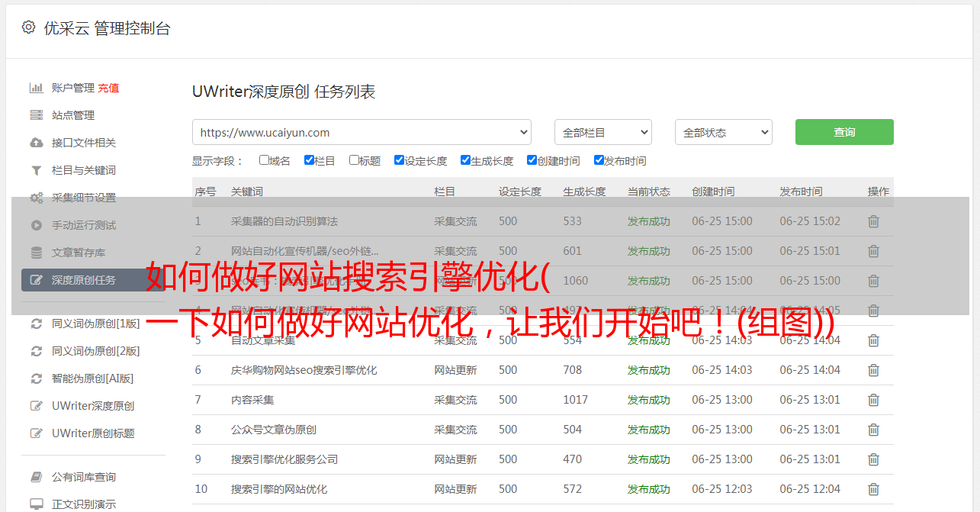
Task: Enable the 域名 field checkbox
Action: pyautogui.click(x=264, y=160)
